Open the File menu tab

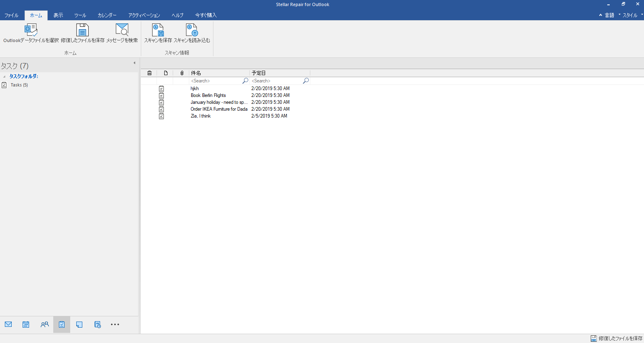pos(11,15)
